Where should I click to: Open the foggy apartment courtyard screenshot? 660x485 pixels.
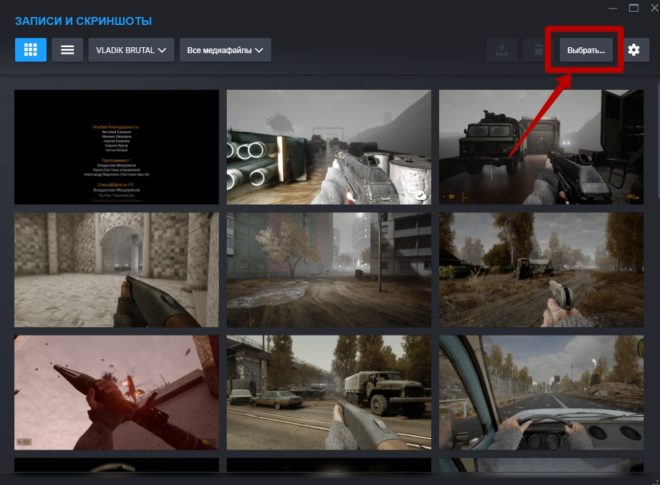329,269
